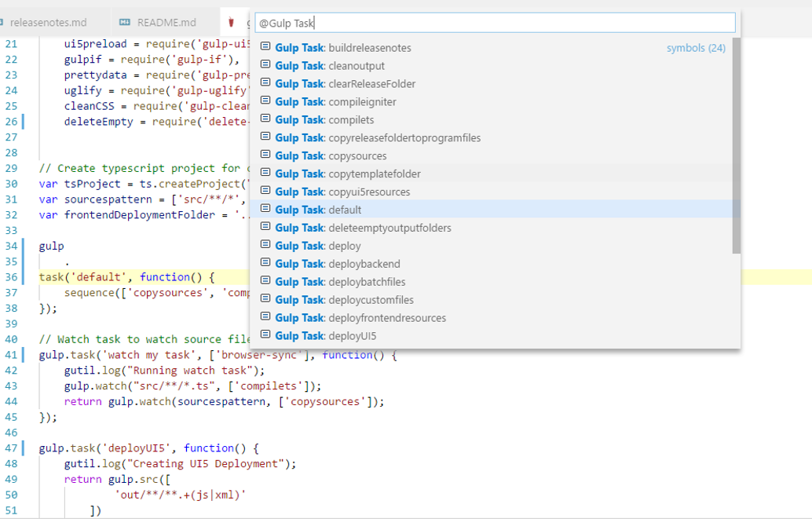The image size is (812, 519).
Task: Click the 'deployUI5' task name in code
Action: [x=139, y=448]
